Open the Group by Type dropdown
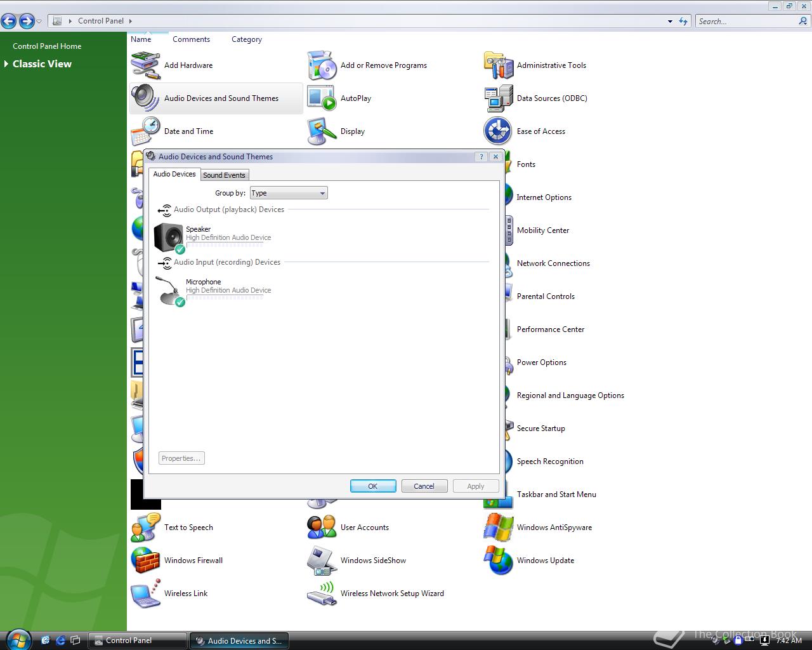This screenshot has width=812, height=650. point(289,193)
